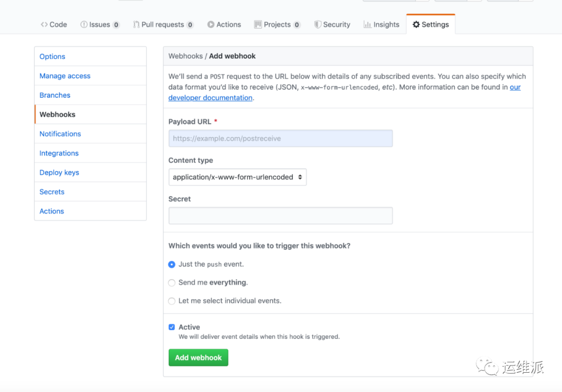Select 'Send me everything' radio option

click(x=172, y=283)
